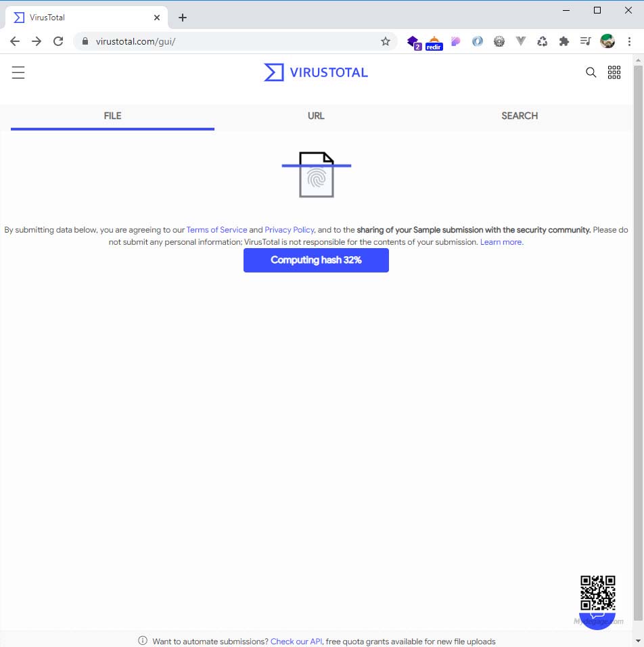Image resolution: width=644 pixels, height=647 pixels.
Task: Click the info icon beside automate submissions
Action: [x=143, y=640]
